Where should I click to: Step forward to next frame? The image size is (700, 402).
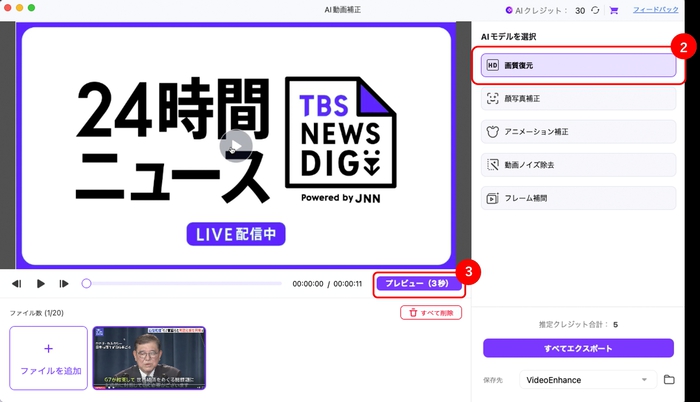coord(64,284)
